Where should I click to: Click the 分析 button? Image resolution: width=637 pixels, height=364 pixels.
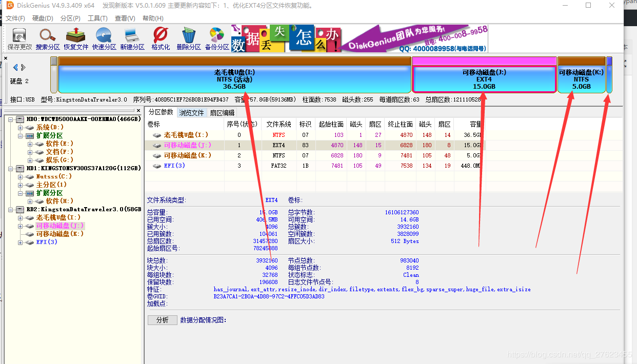[162, 319]
